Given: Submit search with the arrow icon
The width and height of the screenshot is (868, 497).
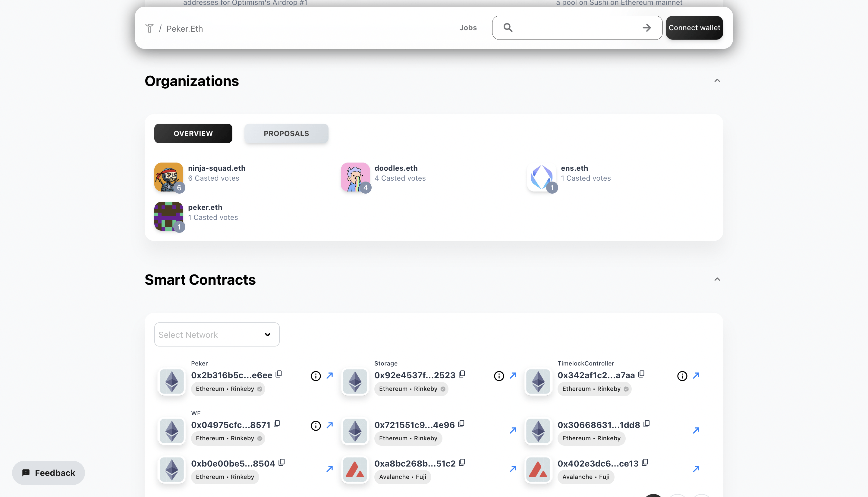Looking at the screenshot, I should [647, 28].
